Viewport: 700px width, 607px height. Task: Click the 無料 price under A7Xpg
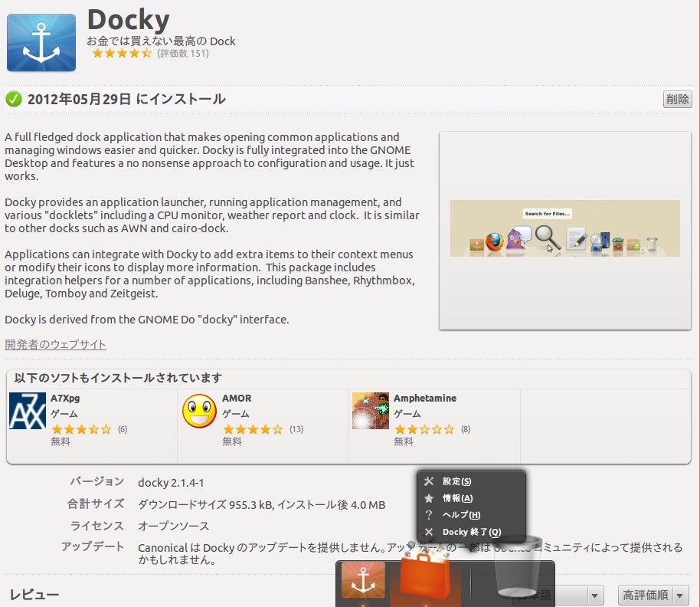tap(61, 441)
